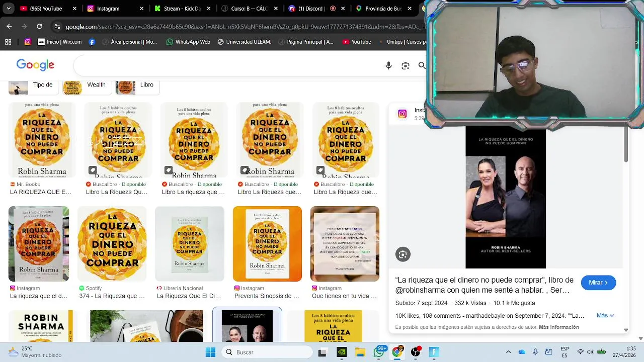Open Que tienes en tu vida image
The width and height of the screenshot is (644, 362).
pyautogui.click(x=345, y=244)
